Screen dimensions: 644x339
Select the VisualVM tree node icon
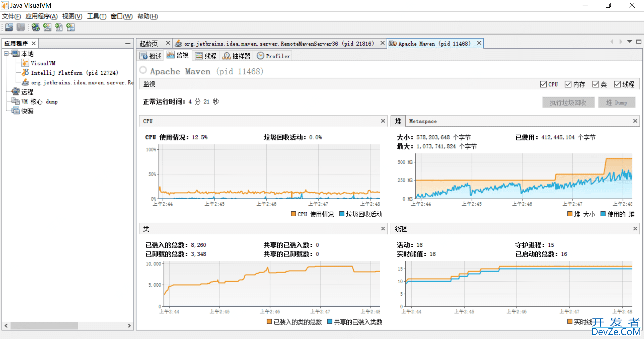click(x=25, y=63)
